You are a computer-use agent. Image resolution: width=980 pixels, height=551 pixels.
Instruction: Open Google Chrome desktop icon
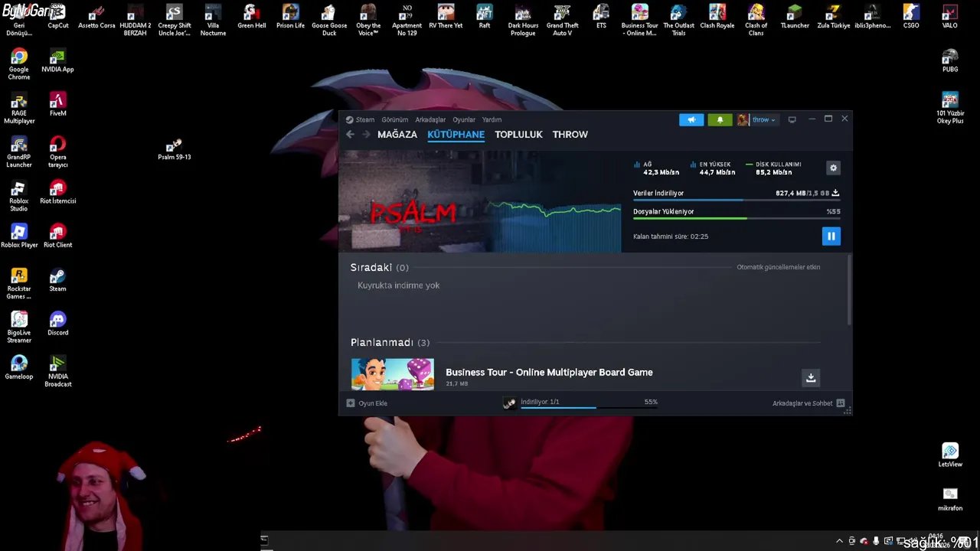pos(19,64)
